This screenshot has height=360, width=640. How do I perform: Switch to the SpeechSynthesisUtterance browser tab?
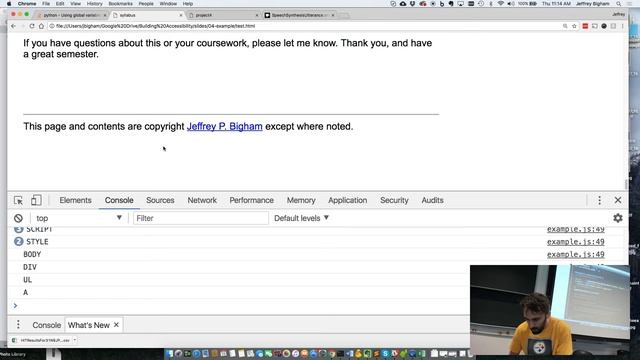point(299,15)
